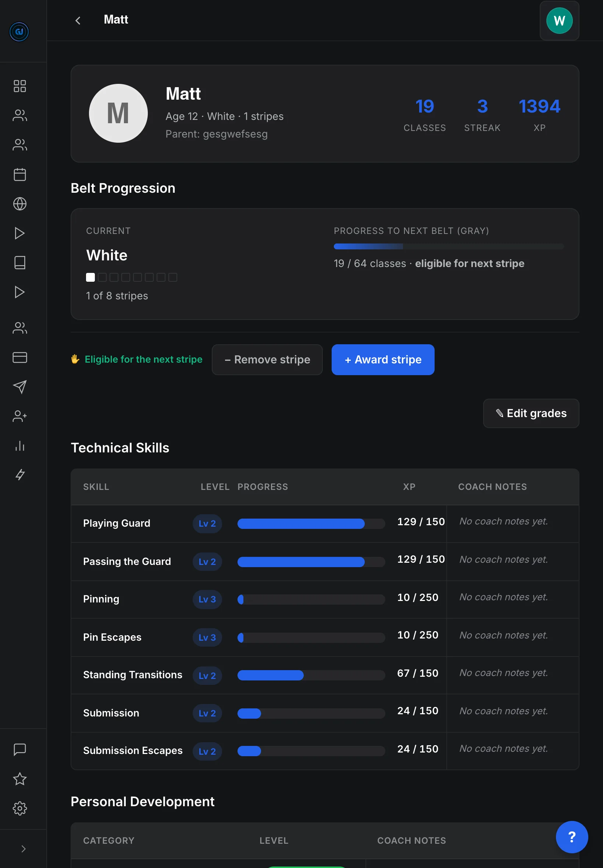Click the Remove stripe button
This screenshot has height=868, width=603.
267,360
